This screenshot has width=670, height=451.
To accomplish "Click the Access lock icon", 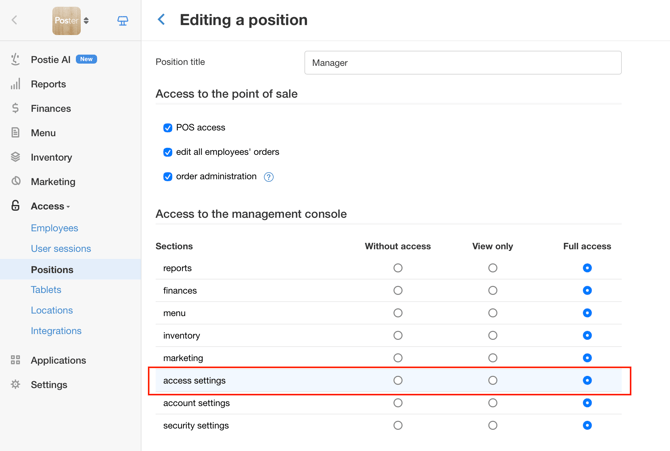I will [15, 206].
